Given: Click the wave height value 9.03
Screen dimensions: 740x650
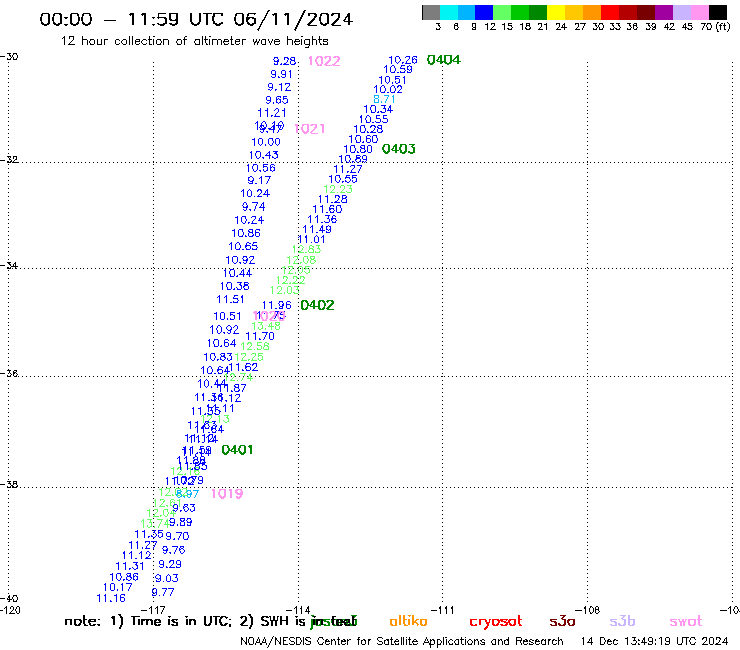Looking at the screenshot, I should pyautogui.click(x=167, y=578).
